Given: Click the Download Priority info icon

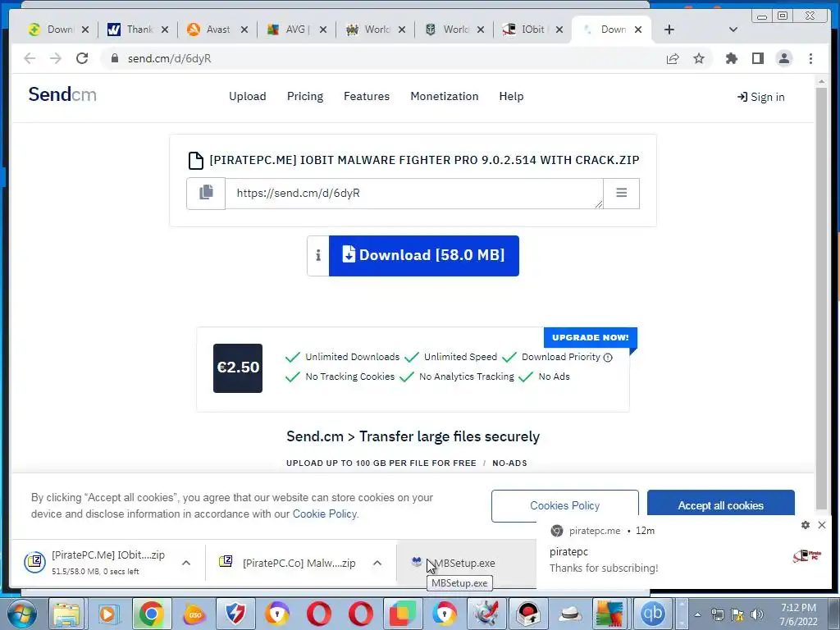Looking at the screenshot, I should point(608,358).
